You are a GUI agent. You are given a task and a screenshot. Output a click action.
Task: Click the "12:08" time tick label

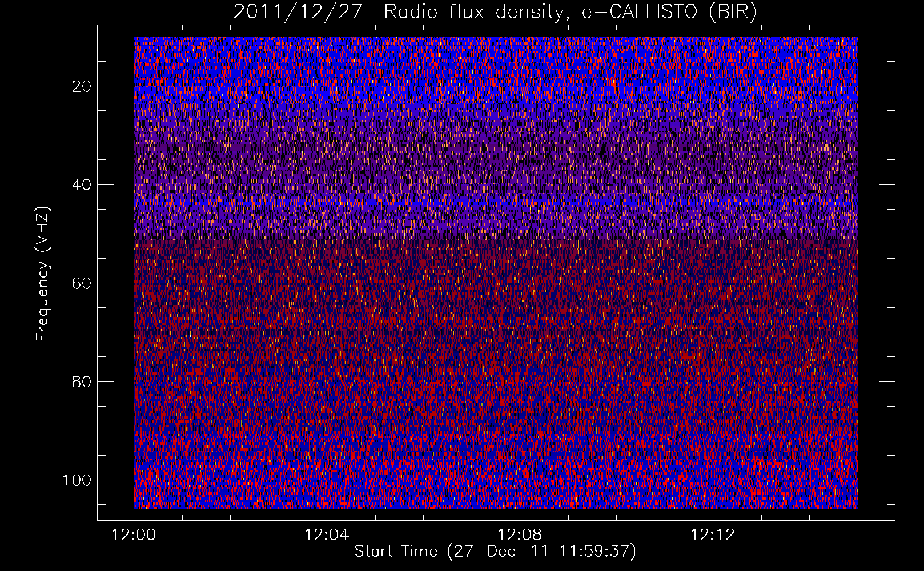coord(520,535)
